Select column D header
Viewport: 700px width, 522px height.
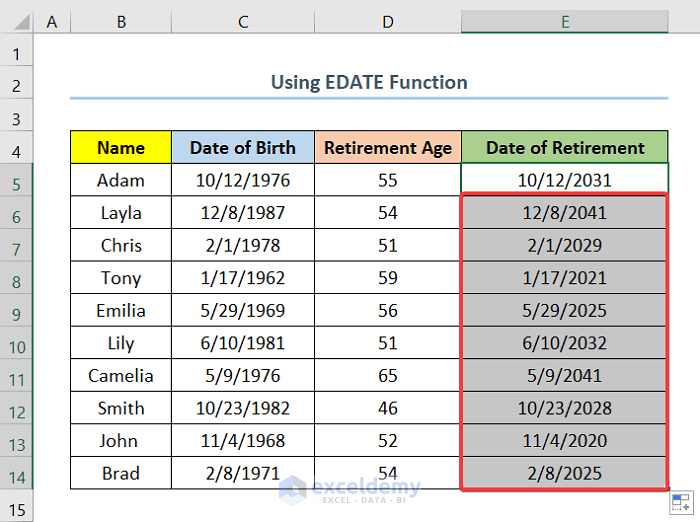(x=388, y=21)
